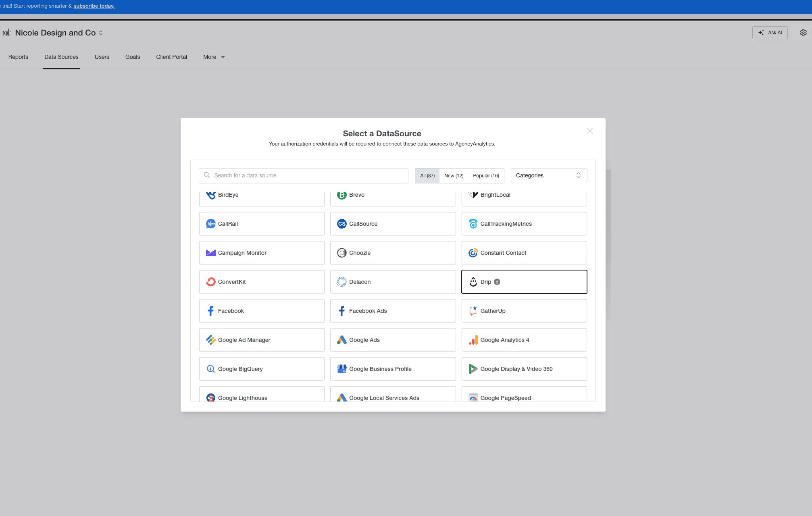Click the Delacon logo icon

pyautogui.click(x=341, y=282)
